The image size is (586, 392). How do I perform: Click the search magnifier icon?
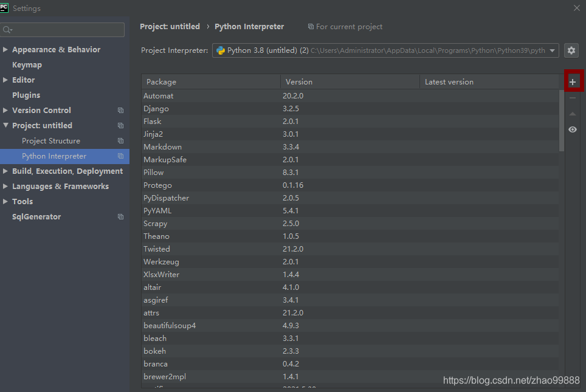7,30
